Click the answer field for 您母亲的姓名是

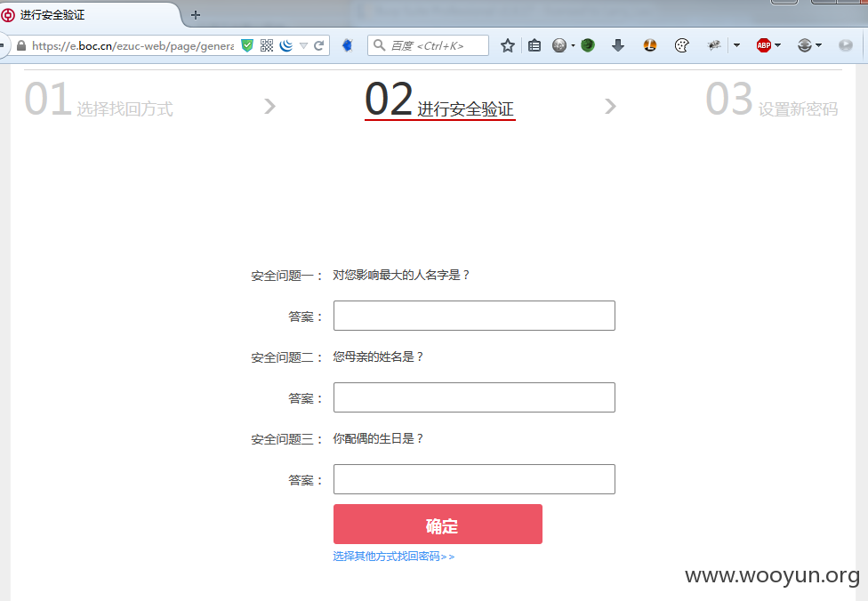(474, 397)
